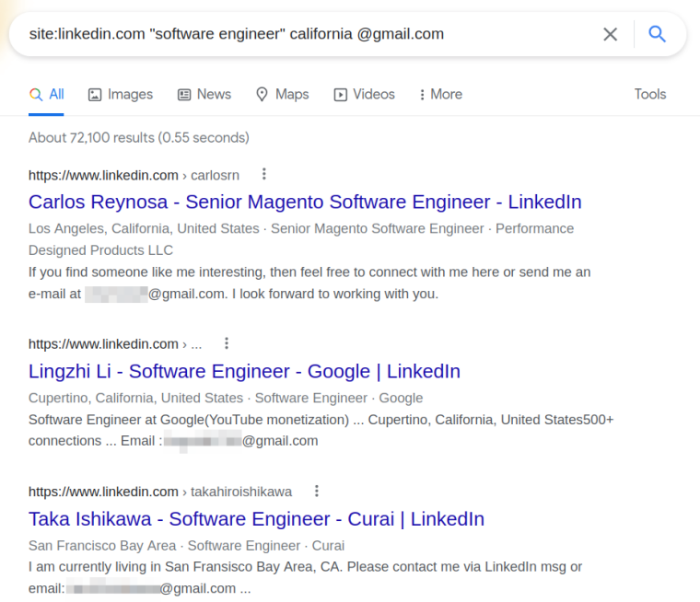This screenshot has width=700, height=602.
Task: Switch to the Videos tab
Action: pyautogui.click(x=365, y=94)
